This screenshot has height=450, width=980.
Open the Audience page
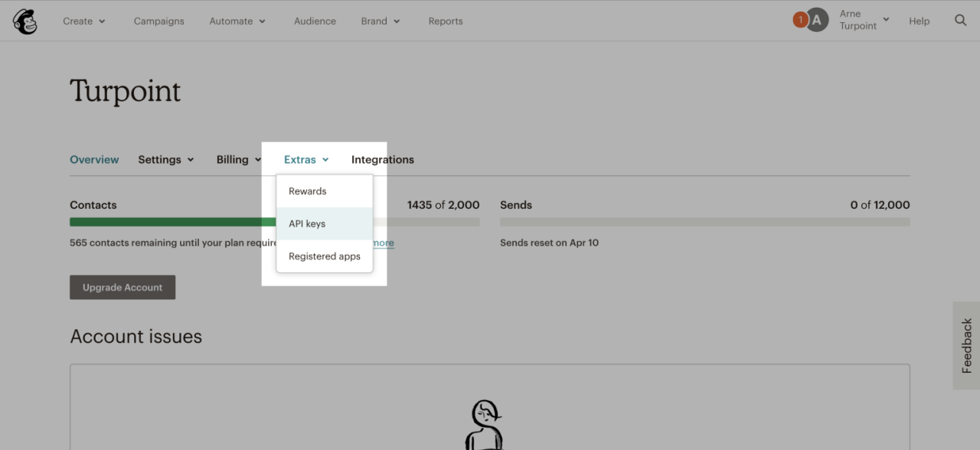[315, 21]
